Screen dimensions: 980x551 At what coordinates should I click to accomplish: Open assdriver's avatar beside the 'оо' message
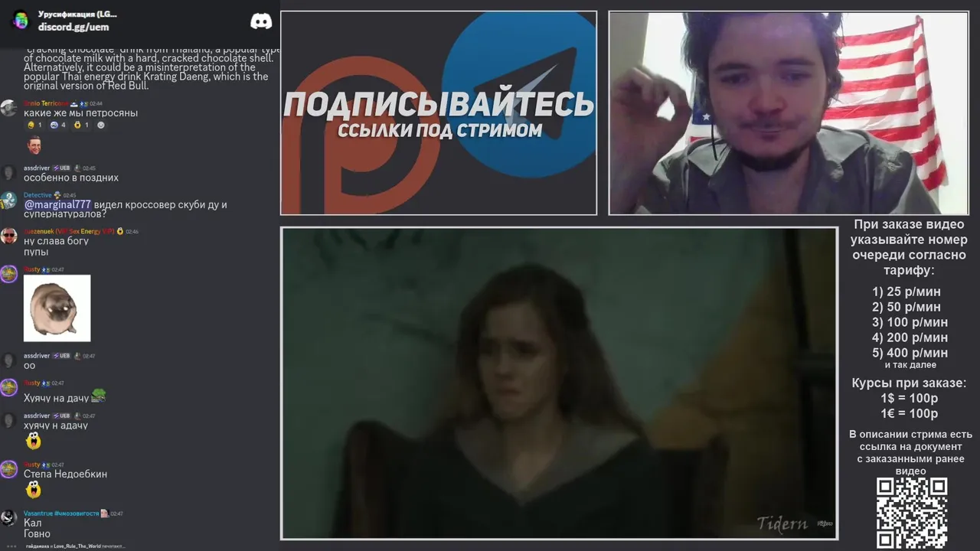[x=9, y=360]
